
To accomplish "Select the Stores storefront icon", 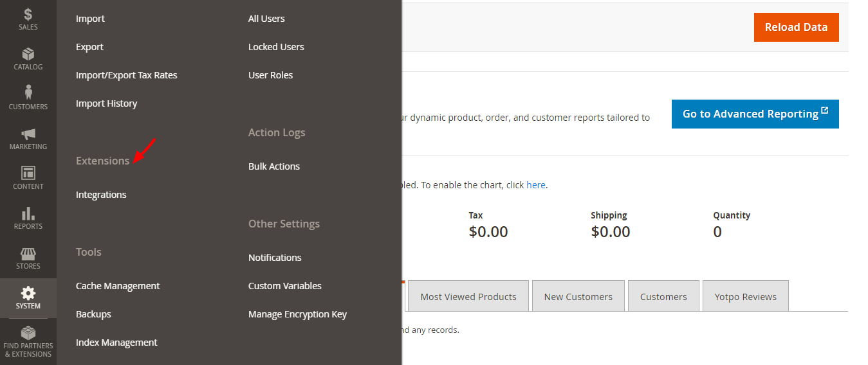I will [28, 253].
